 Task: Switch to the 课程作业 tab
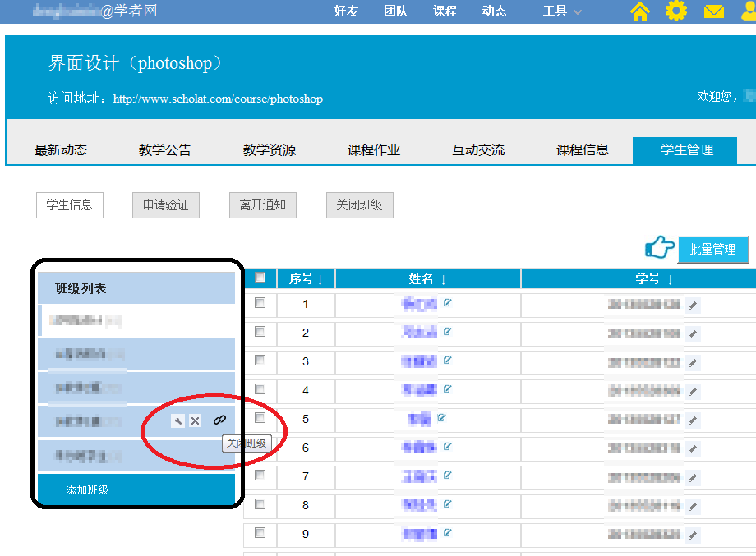(374, 150)
